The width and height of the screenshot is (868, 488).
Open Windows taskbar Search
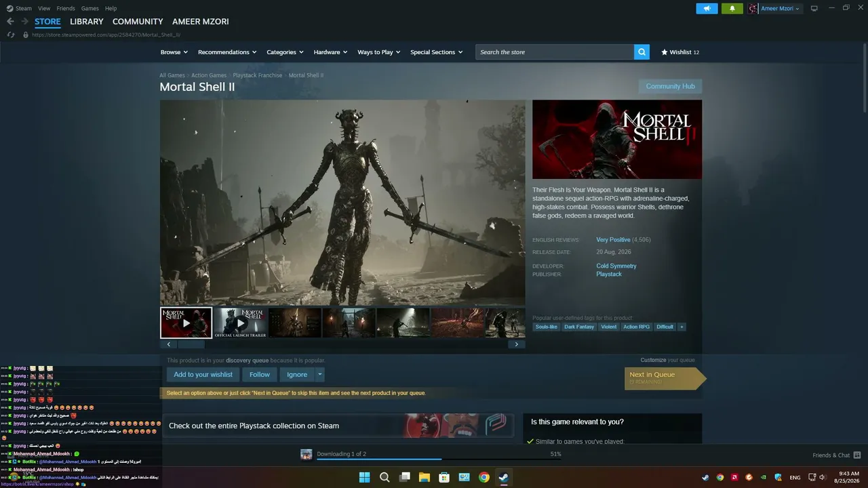pos(384,477)
